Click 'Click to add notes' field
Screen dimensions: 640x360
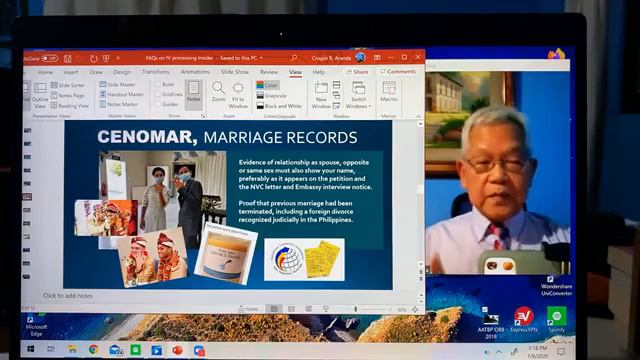tap(68, 296)
